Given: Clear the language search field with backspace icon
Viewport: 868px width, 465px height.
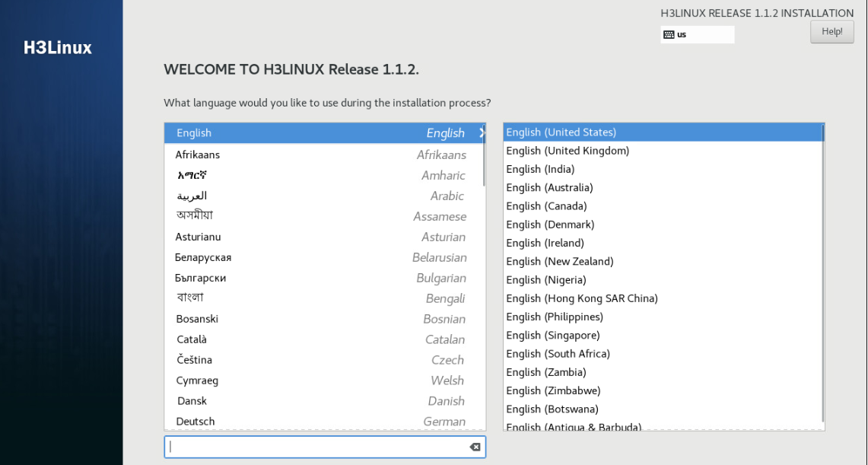Looking at the screenshot, I should (475, 447).
